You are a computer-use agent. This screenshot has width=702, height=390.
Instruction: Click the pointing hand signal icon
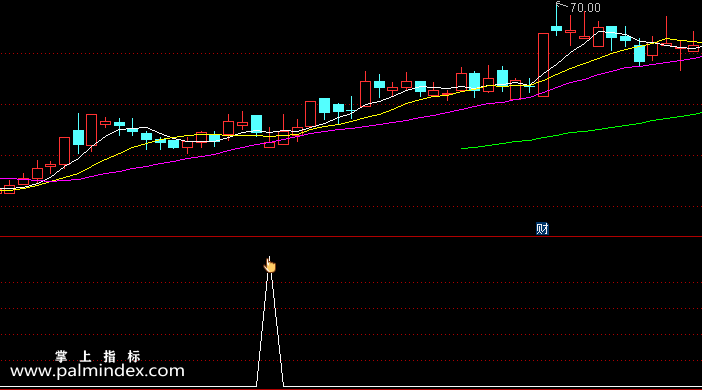click(270, 265)
